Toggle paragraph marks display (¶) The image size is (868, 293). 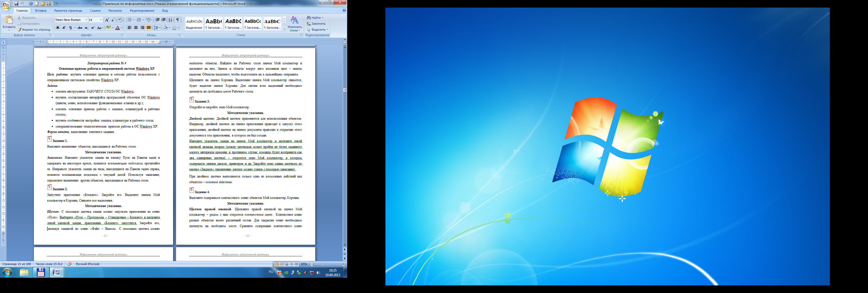pos(178,20)
